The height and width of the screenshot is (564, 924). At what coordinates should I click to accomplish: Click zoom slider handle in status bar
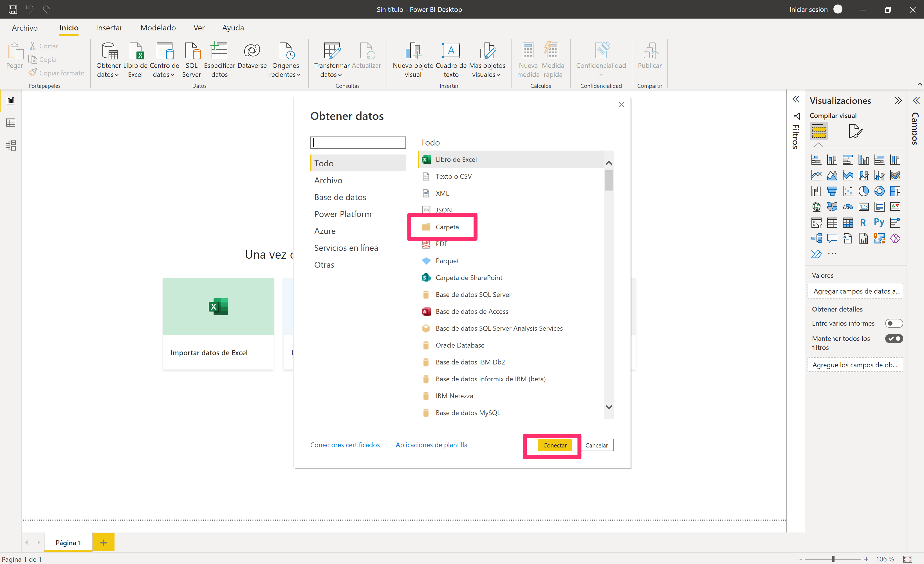click(x=833, y=559)
